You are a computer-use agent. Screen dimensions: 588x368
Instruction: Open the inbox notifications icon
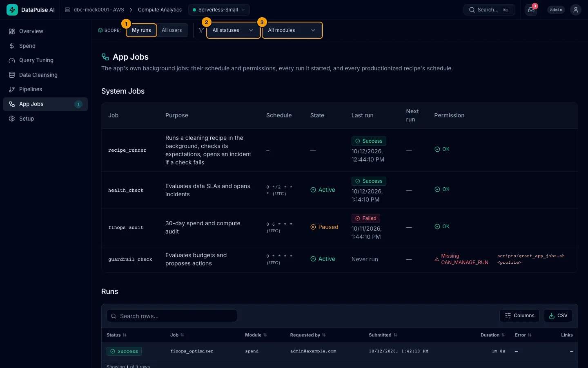pos(531,10)
